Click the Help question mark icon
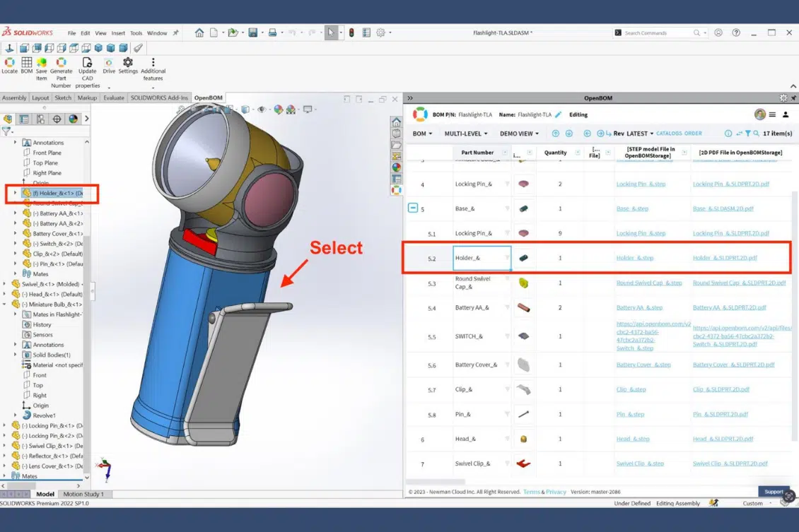The width and height of the screenshot is (799, 532). click(x=736, y=32)
